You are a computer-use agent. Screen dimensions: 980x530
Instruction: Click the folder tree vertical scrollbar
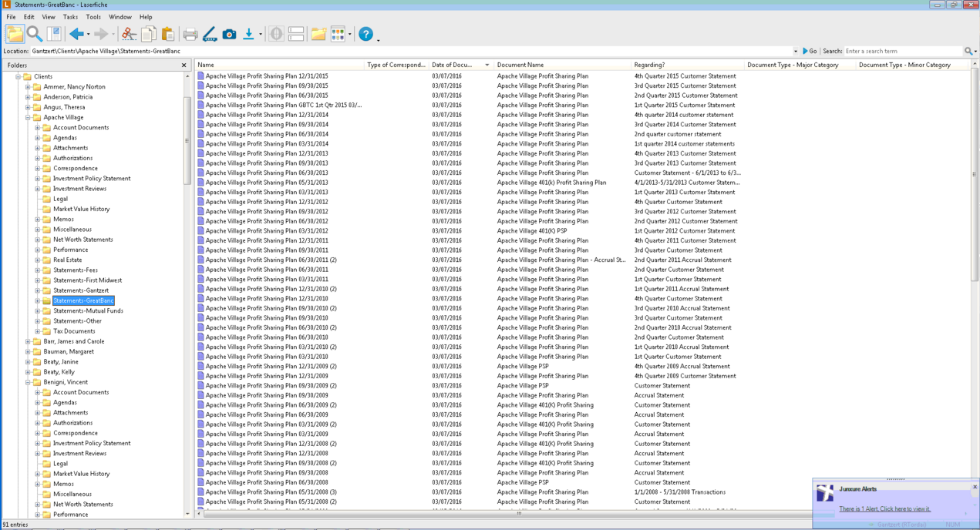tap(188, 141)
